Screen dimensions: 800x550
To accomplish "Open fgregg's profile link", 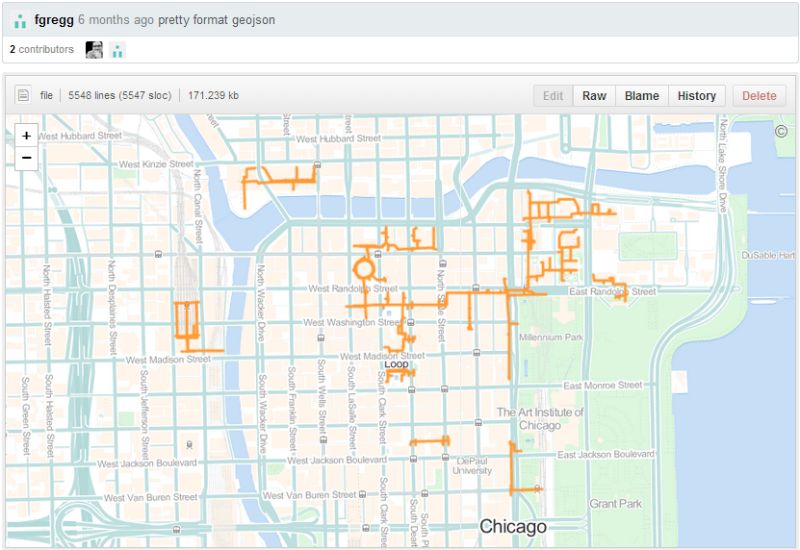I will click(x=54, y=20).
